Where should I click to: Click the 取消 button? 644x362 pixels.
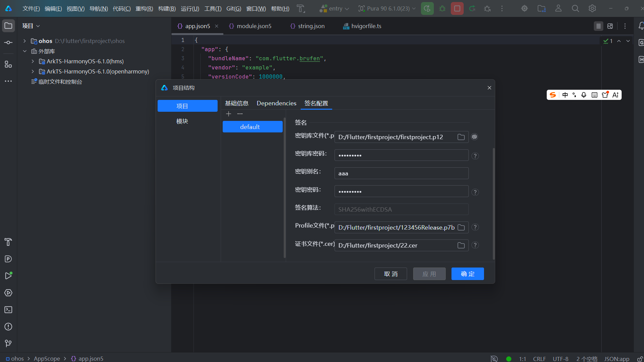pyautogui.click(x=391, y=274)
